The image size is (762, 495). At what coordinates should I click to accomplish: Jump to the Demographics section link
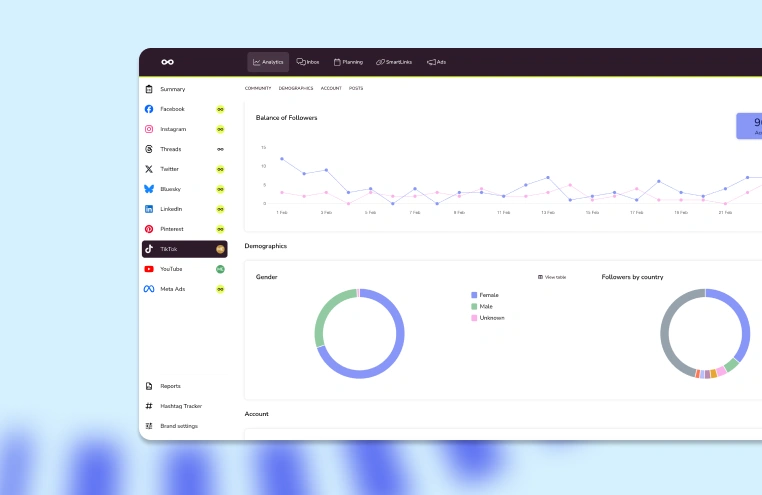point(296,88)
